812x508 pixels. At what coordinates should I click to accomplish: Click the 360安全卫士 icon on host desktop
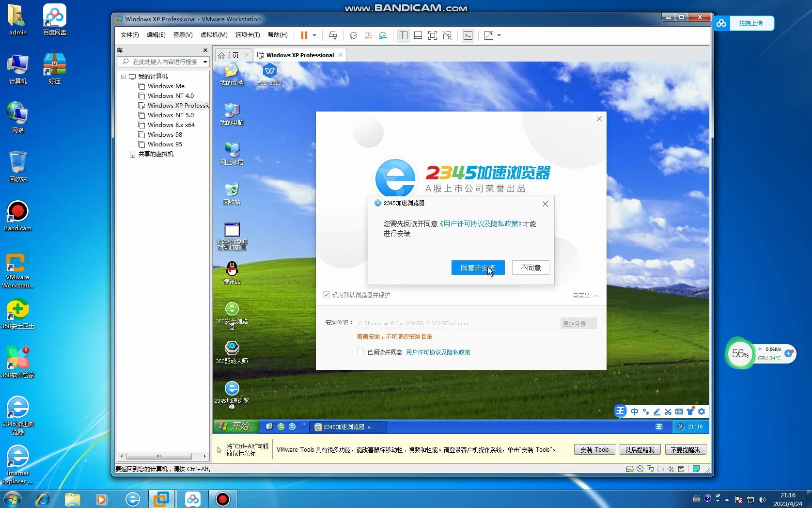click(18, 314)
